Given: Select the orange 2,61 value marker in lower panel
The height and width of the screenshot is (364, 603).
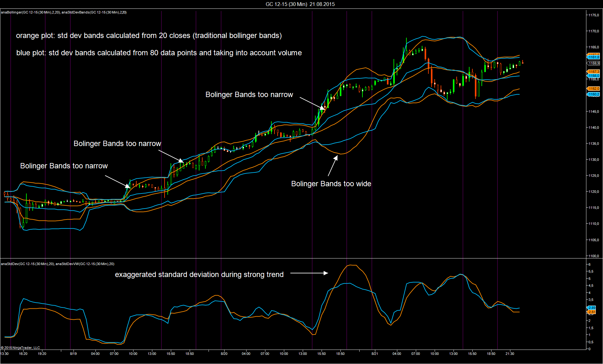Looking at the screenshot, I should tap(591, 312).
